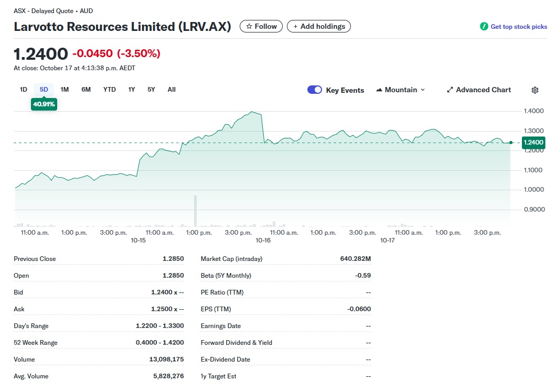
Task: Toggle the Key Events switch
Action: coord(315,90)
